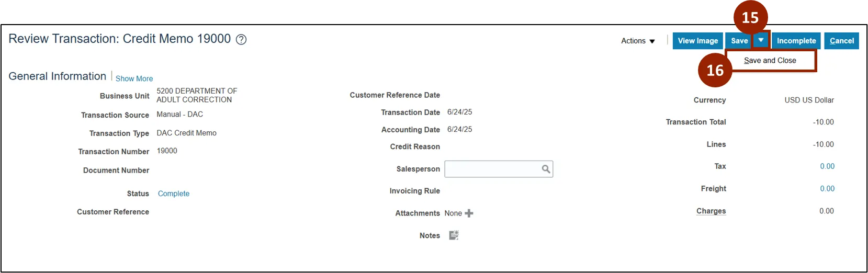The height and width of the screenshot is (273, 868).
Task: Open the Save button dropdown arrow
Action: coord(761,40)
